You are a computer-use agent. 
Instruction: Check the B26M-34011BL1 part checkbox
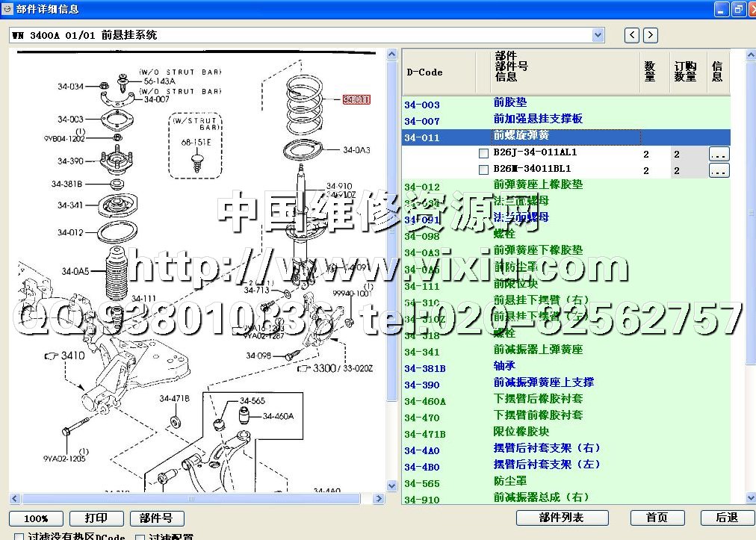[x=484, y=170]
